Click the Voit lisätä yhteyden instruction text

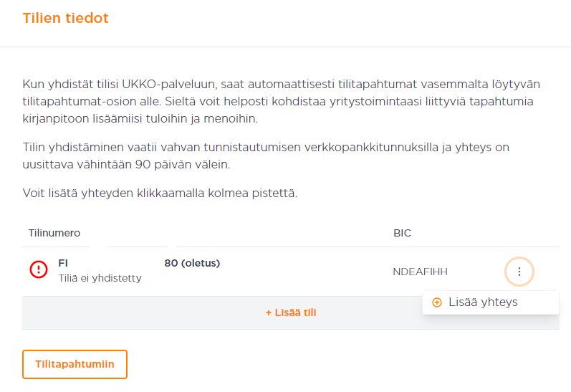coord(160,193)
